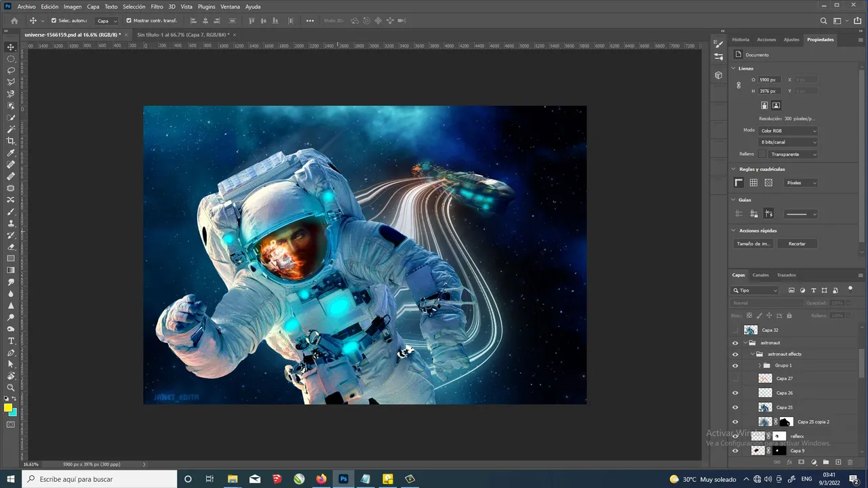Screen dimensions: 868x488
Task: Filter layers by type layer icon
Action: click(x=814, y=290)
